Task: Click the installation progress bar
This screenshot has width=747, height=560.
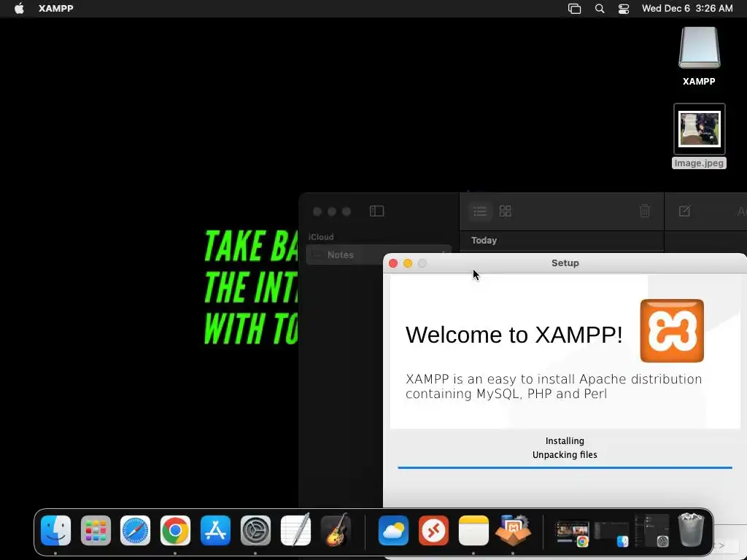Action: [565, 467]
